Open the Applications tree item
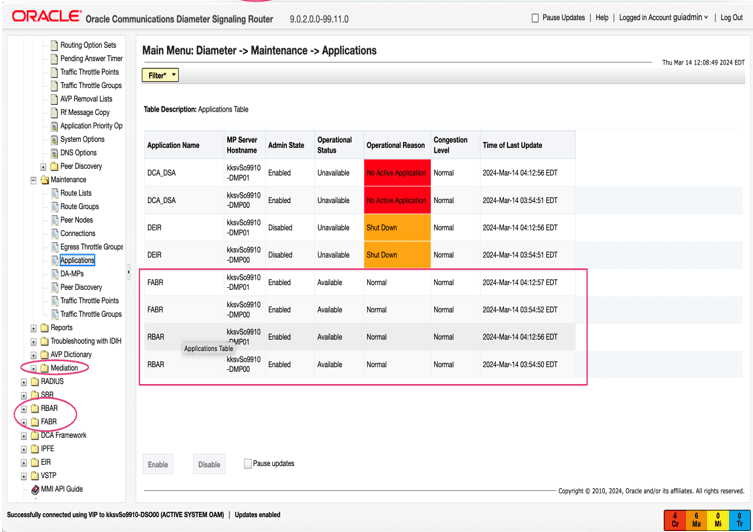The height and width of the screenshot is (532, 753). [x=77, y=260]
